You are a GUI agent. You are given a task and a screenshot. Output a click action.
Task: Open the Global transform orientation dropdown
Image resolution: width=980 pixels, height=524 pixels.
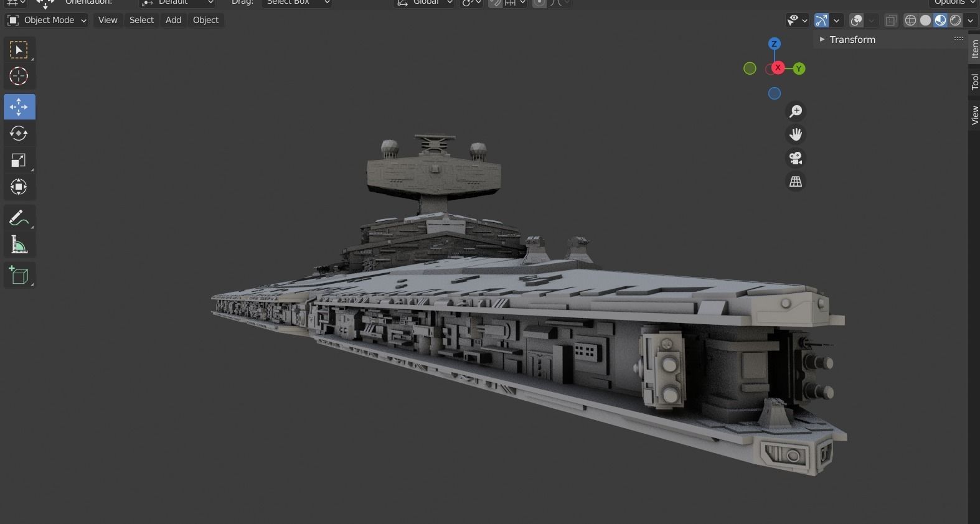425,2
